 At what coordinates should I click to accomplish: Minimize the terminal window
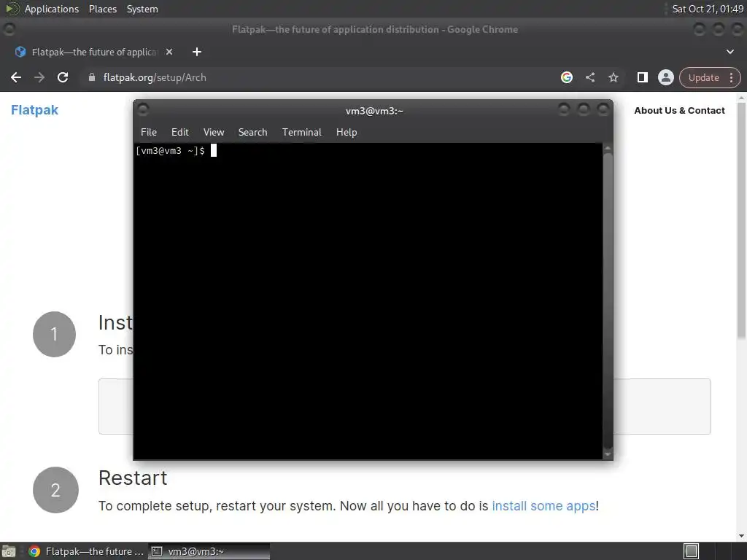564,110
